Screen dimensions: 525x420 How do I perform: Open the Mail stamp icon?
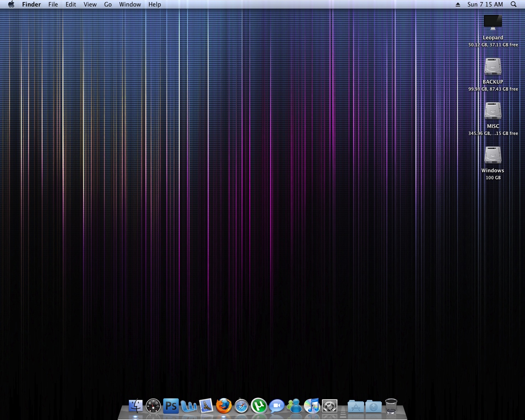click(206, 406)
